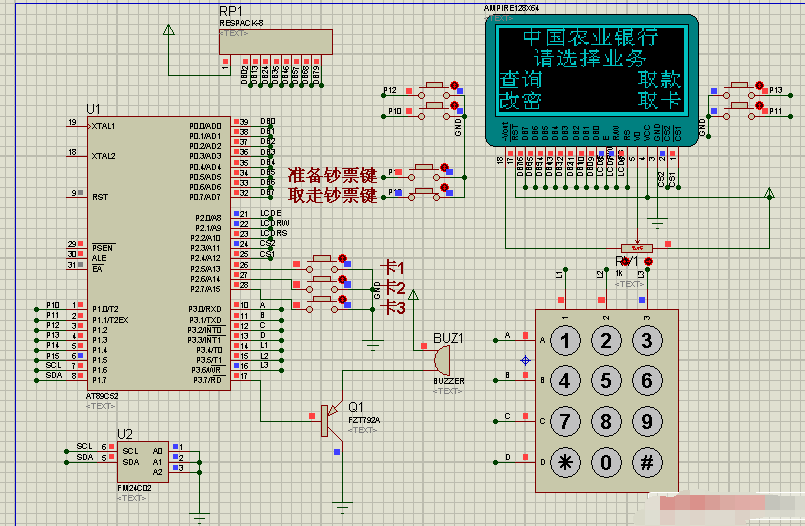
Task: Click the ground symbol under the LCD pins
Action: pos(657,223)
